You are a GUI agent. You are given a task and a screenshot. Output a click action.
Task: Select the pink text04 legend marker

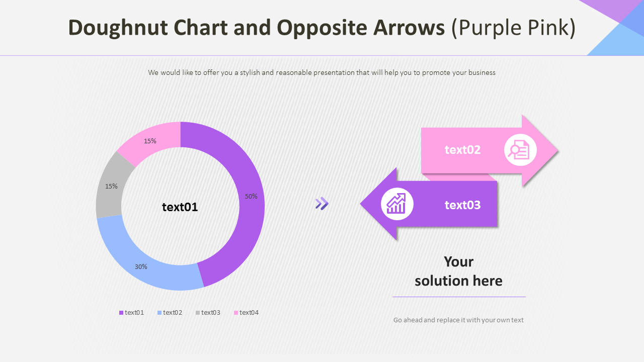coord(236,313)
